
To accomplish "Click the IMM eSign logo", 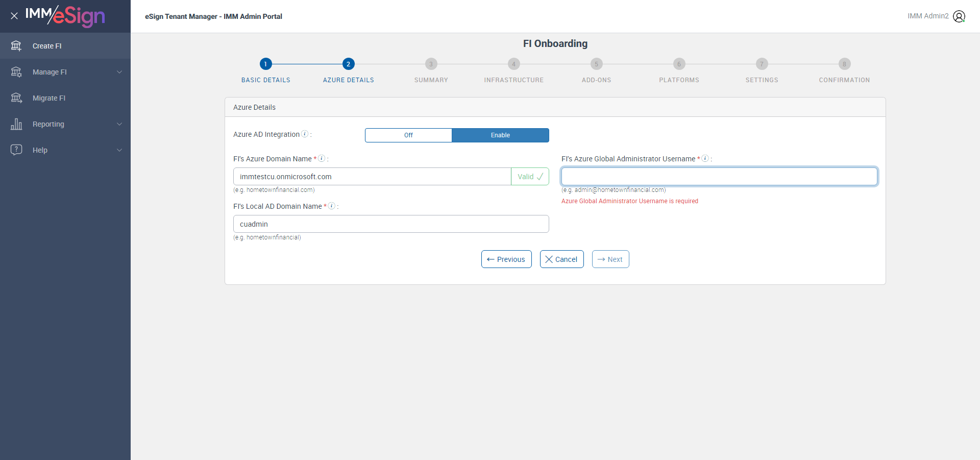I will tap(65, 16).
